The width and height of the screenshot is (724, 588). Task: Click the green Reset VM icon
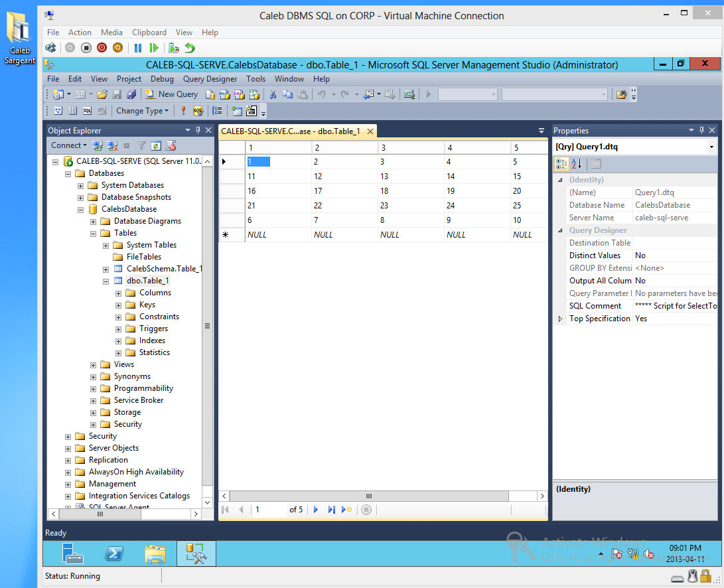point(154,48)
